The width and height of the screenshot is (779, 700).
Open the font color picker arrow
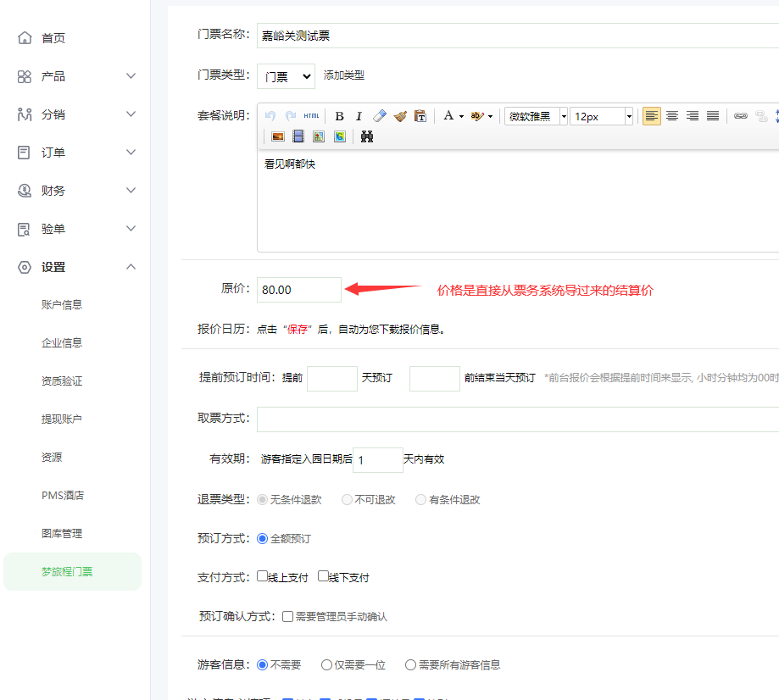click(x=461, y=116)
